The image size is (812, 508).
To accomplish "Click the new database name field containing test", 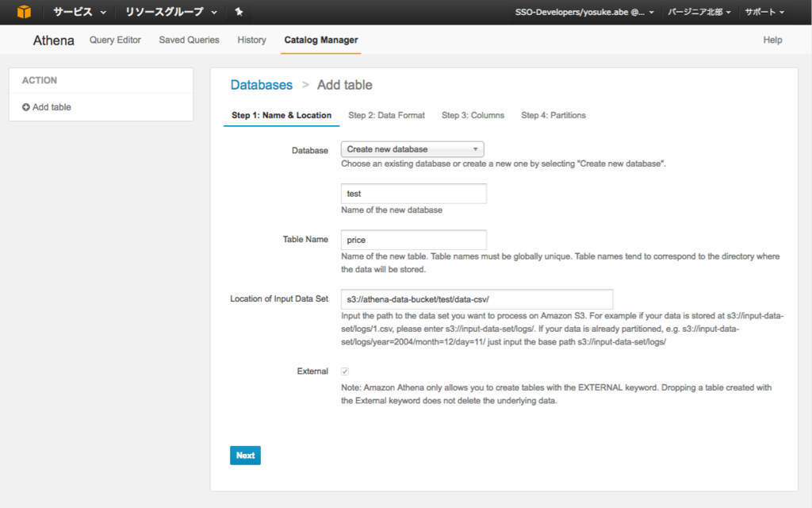I will pos(414,194).
